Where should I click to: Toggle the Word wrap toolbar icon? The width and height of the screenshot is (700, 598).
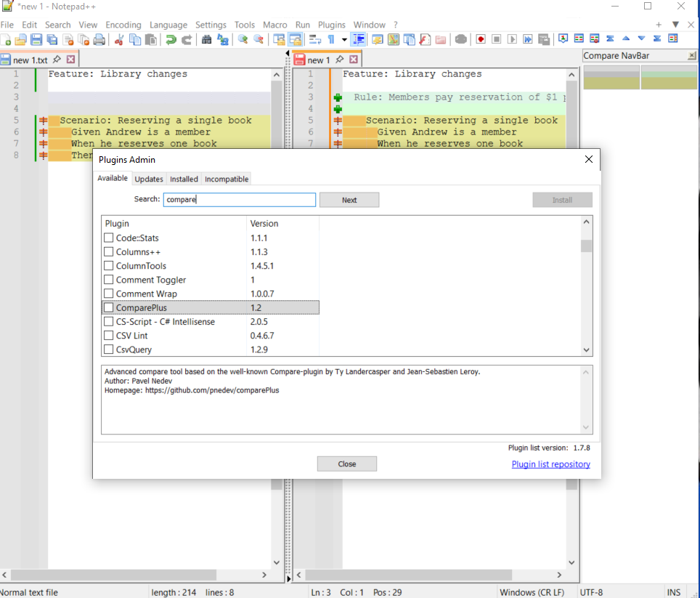(314, 39)
